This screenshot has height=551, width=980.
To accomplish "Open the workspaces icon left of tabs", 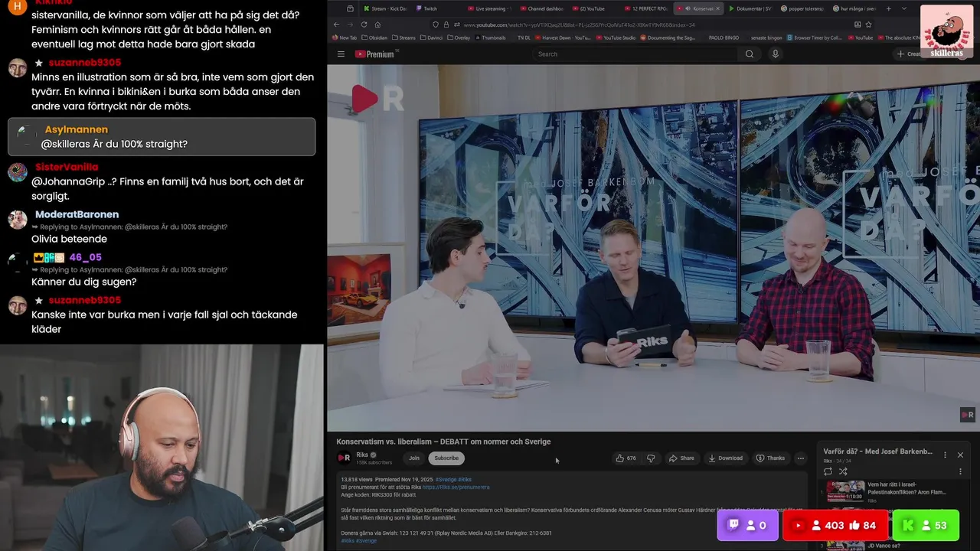I will (350, 8).
